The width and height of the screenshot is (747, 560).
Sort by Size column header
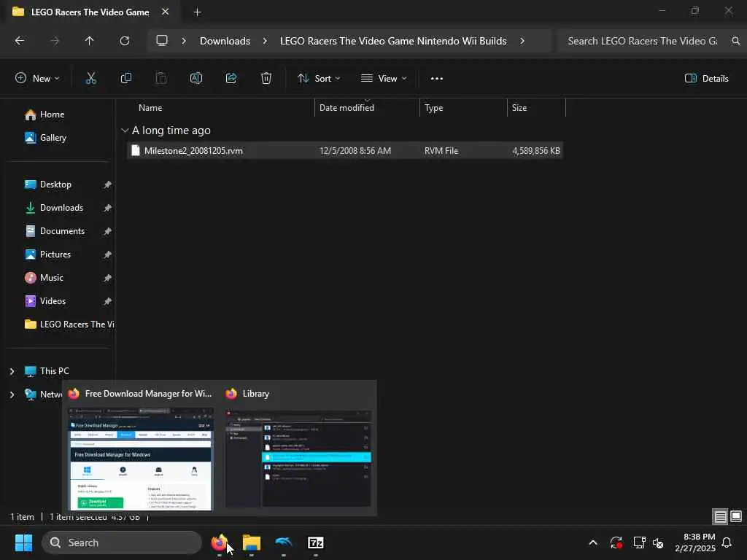pos(519,108)
